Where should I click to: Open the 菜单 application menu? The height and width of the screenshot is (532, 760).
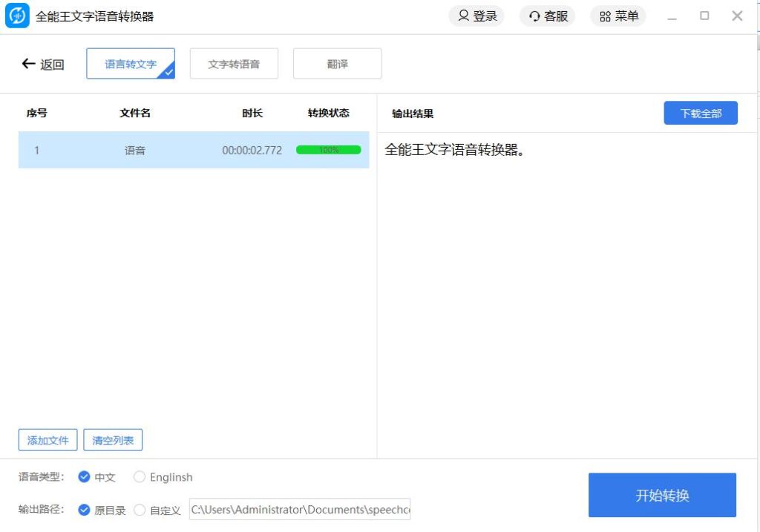click(x=618, y=16)
